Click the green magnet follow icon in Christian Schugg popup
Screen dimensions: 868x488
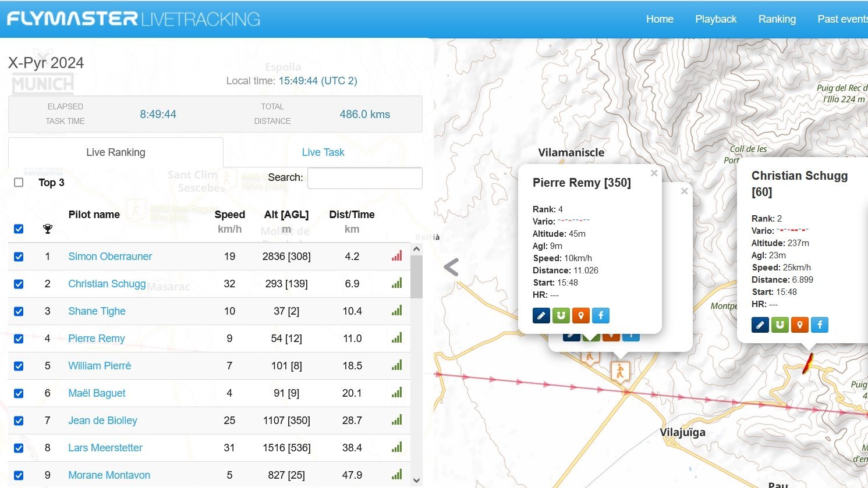pyautogui.click(x=780, y=325)
